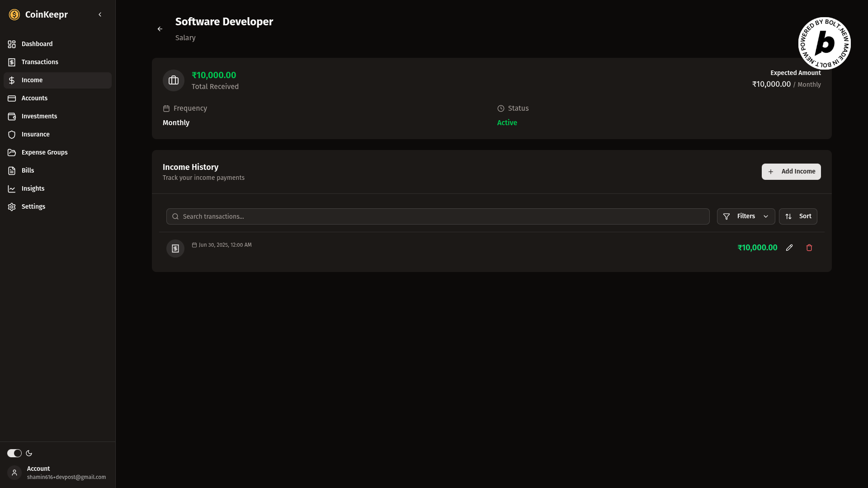Go to the Dashboard page
This screenshot has width=868, height=488.
pos(37,44)
